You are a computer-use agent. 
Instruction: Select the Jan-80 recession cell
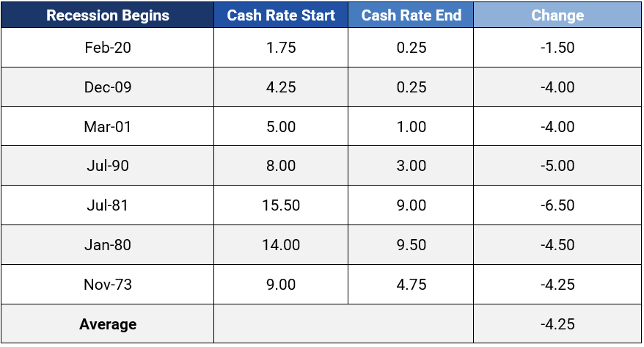click(x=108, y=245)
